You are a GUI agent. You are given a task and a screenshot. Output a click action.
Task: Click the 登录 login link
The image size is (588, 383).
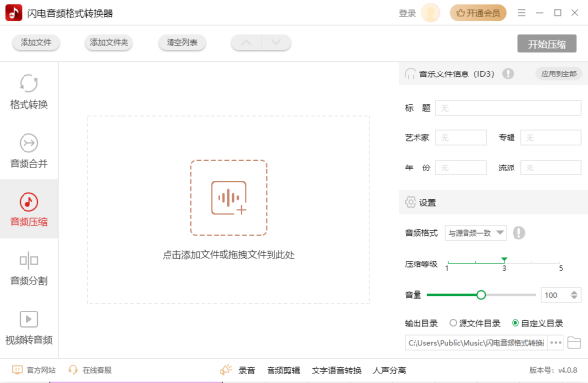pos(407,13)
